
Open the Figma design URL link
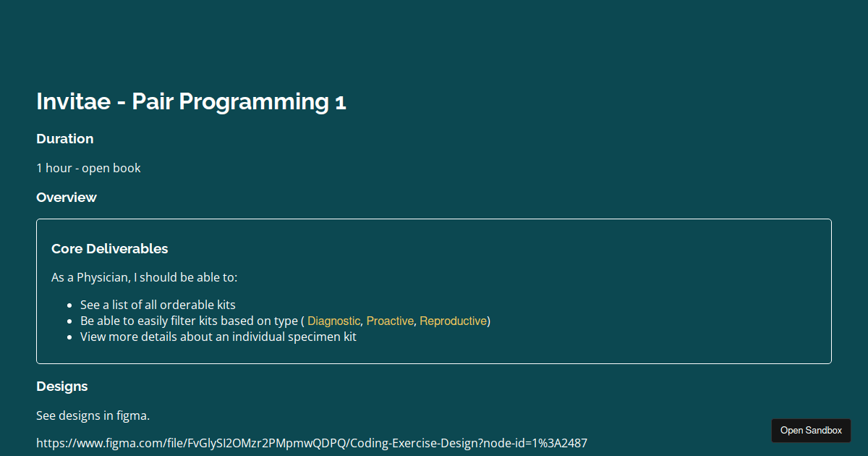[312, 443]
